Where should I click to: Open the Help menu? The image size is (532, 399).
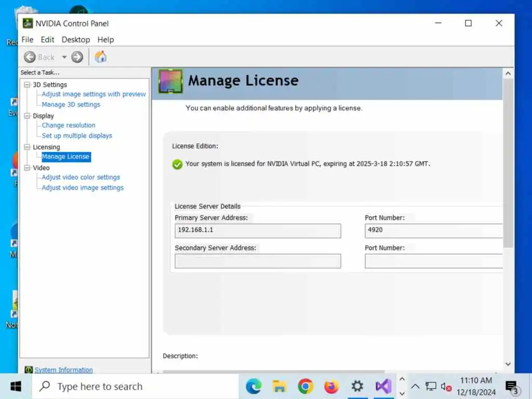tap(105, 39)
